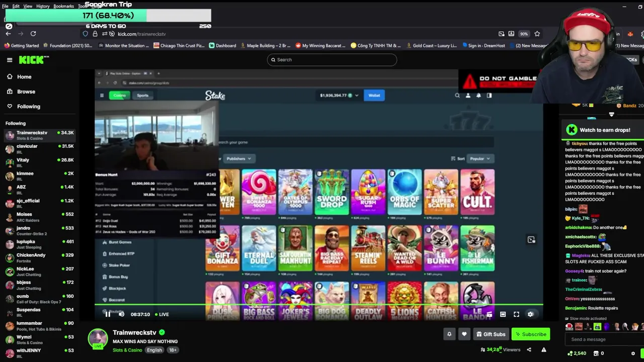Open the player settings gear
The image size is (644, 362).
point(530,314)
